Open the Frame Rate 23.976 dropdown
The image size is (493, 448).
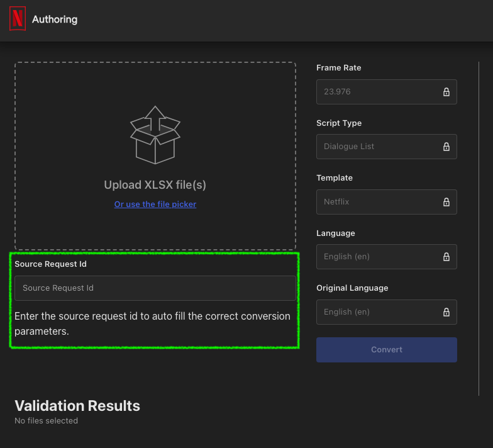click(x=386, y=92)
